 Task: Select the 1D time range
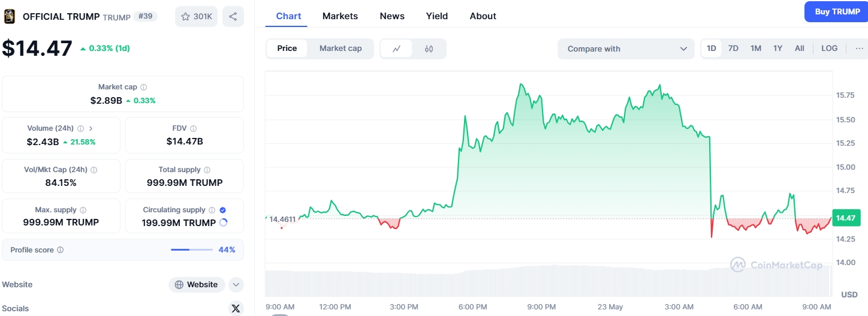pyautogui.click(x=712, y=49)
